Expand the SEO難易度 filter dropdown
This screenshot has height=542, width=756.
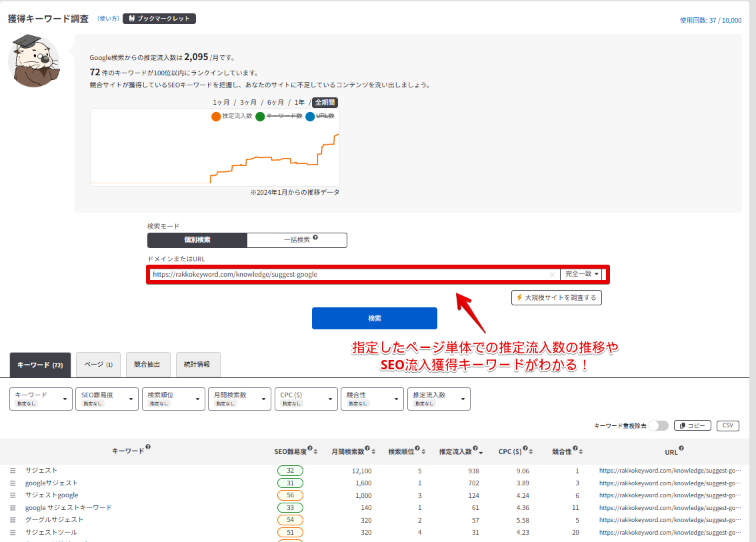pyautogui.click(x=107, y=399)
